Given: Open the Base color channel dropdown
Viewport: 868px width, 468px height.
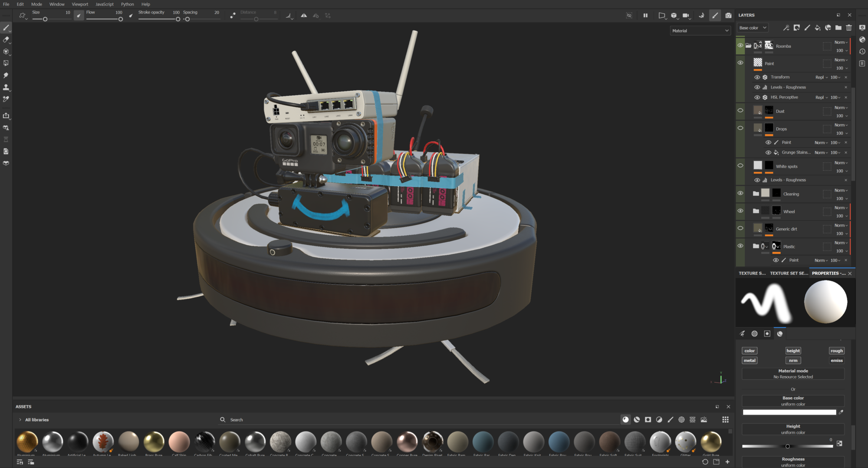Looking at the screenshot, I should click(753, 27).
